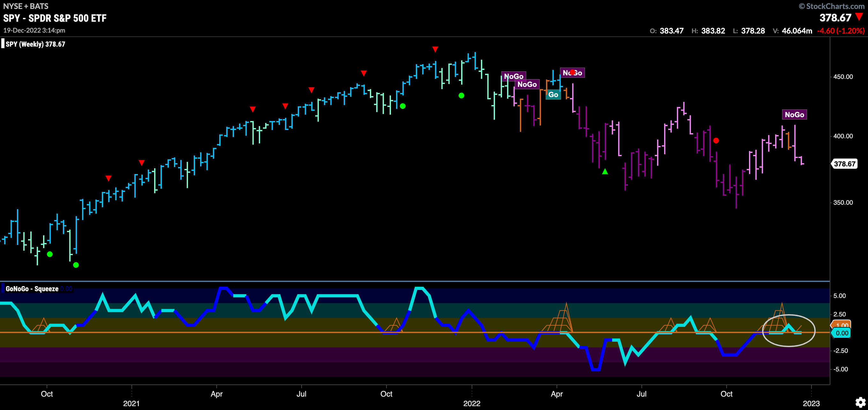868x410 pixels.
Task: Click the green dot marker near October 2020
Action: tap(49, 254)
